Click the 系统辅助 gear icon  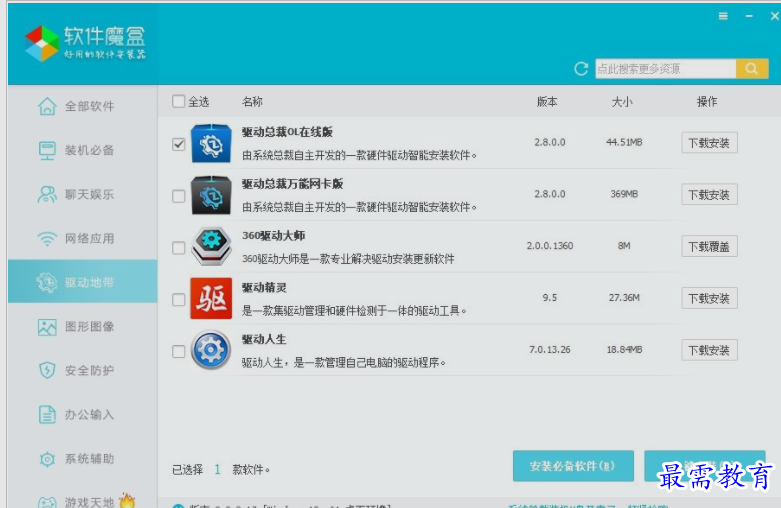tap(47, 459)
